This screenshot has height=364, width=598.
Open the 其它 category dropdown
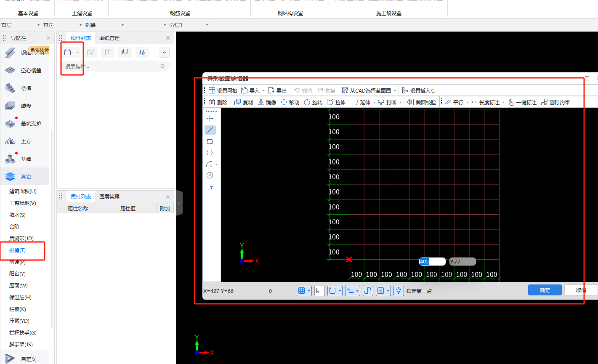(x=63, y=25)
